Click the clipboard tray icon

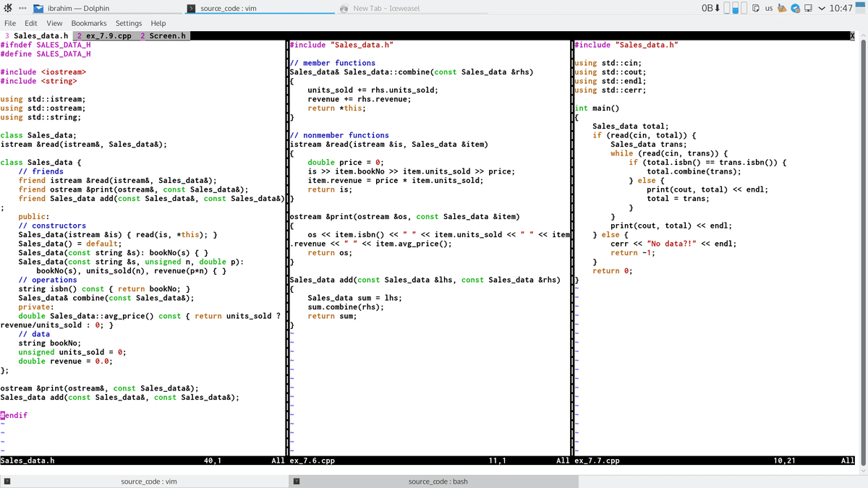click(x=755, y=8)
